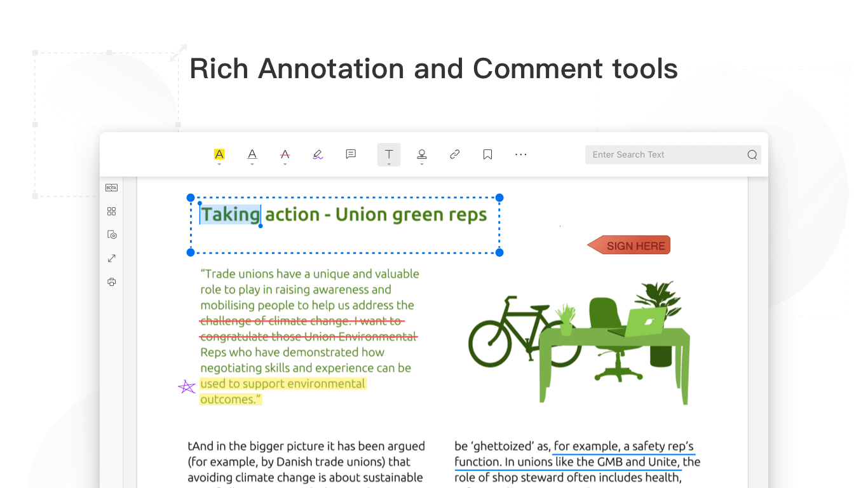
Task: Click the Enter Search Text field
Action: tap(673, 154)
